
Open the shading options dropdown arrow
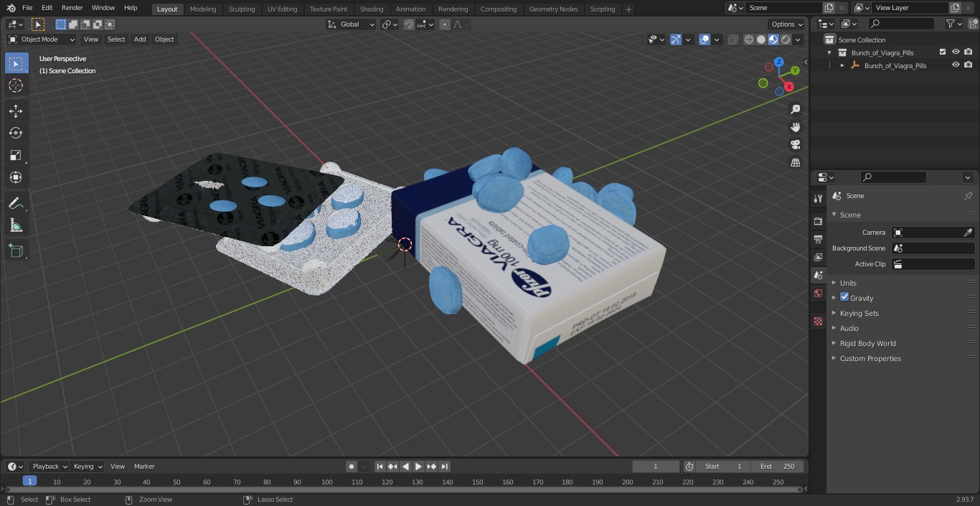tap(798, 39)
